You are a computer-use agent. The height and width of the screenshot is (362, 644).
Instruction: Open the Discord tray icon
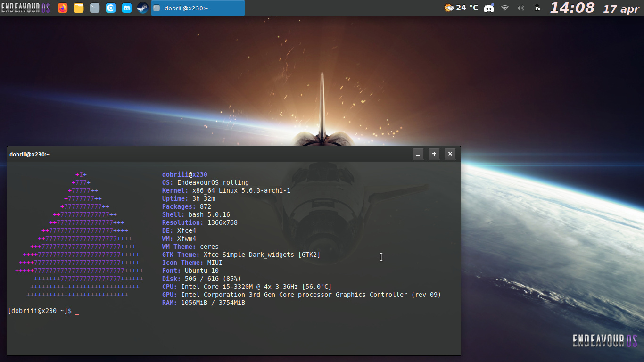tap(489, 8)
